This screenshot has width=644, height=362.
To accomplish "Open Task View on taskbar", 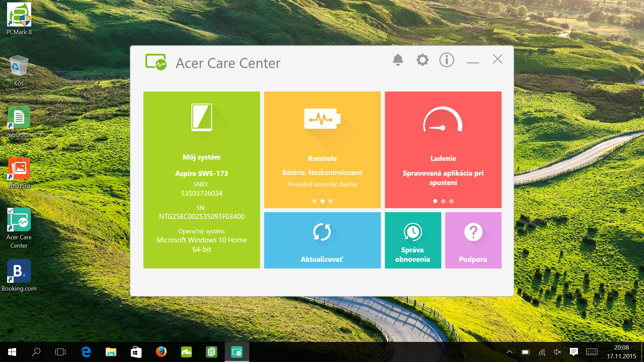I will 60,352.
